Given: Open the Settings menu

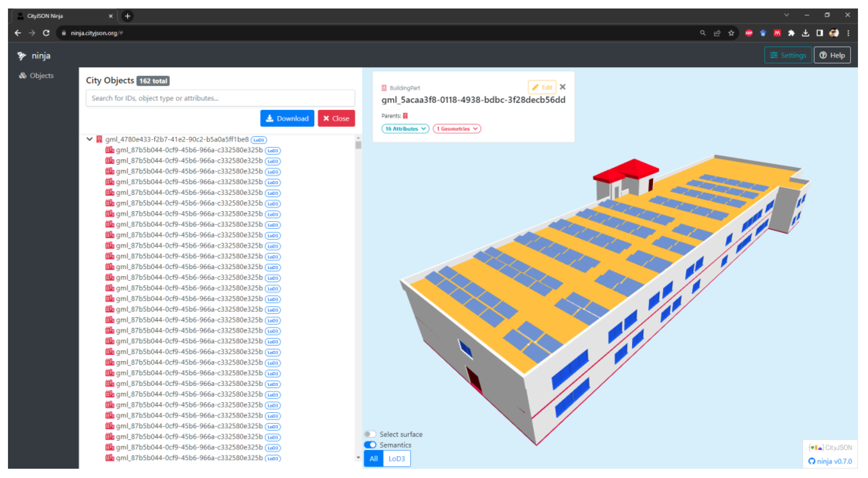Looking at the screenshot, I should (788, 55).
